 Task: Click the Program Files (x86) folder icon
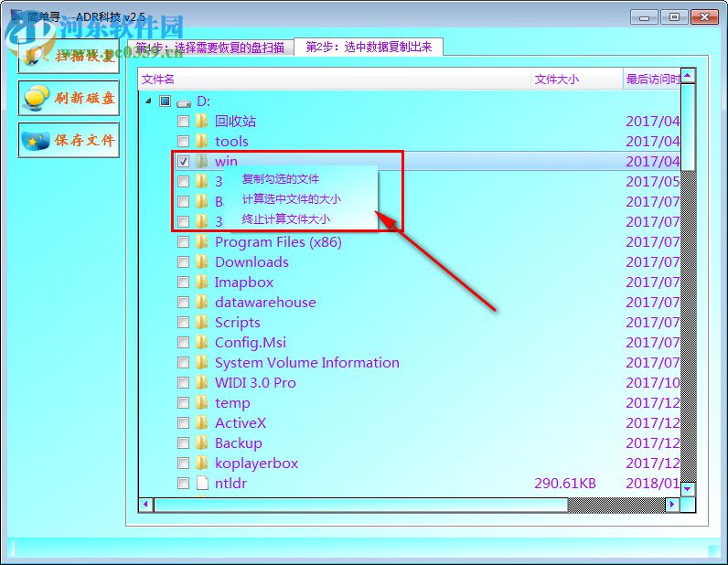[202, 242]
